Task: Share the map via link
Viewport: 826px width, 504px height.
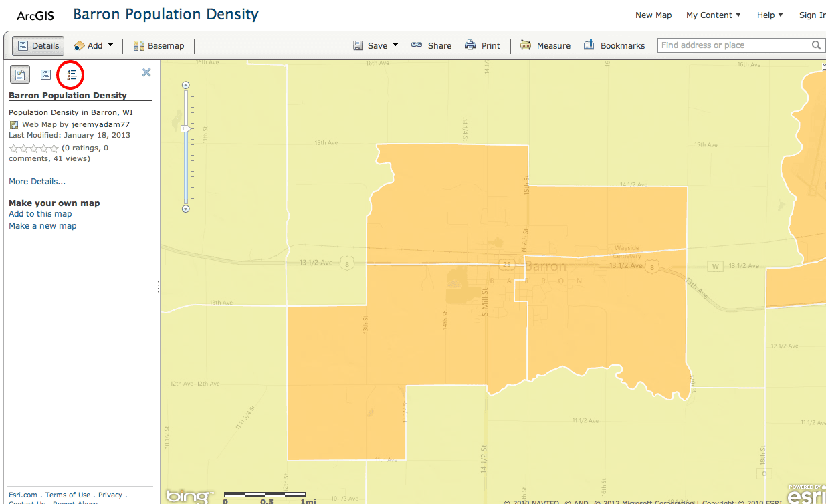Action: point(431,45)
